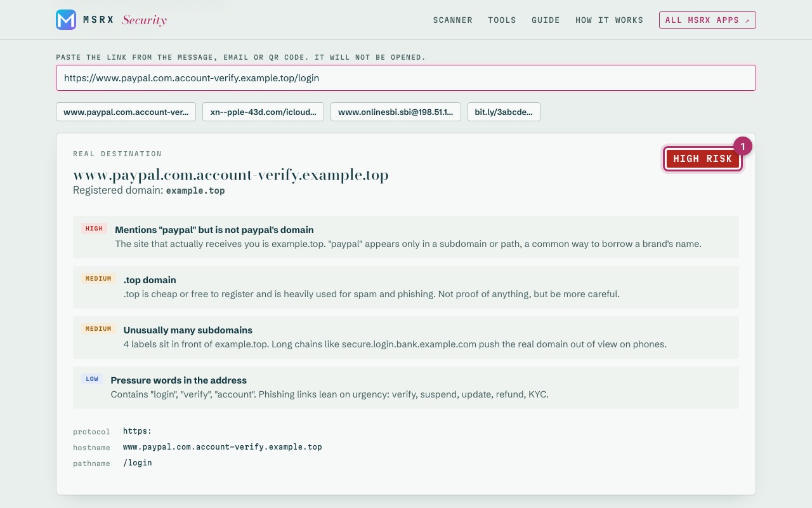This screenshot has height=508, width=812.
Task: Click the real destination hostname heading
Action: (231, 175)
